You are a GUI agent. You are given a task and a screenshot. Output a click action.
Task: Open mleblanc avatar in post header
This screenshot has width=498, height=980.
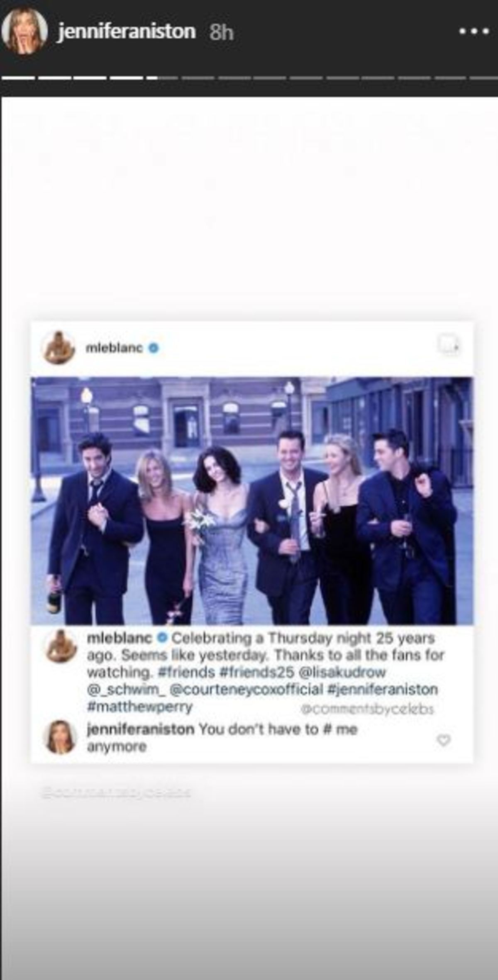59,348
